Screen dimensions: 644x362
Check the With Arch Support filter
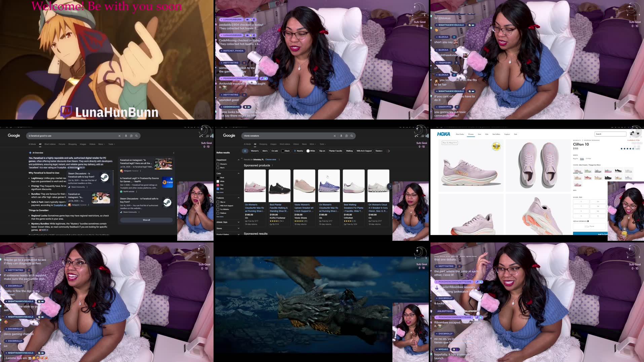click(x=218, y=205)
